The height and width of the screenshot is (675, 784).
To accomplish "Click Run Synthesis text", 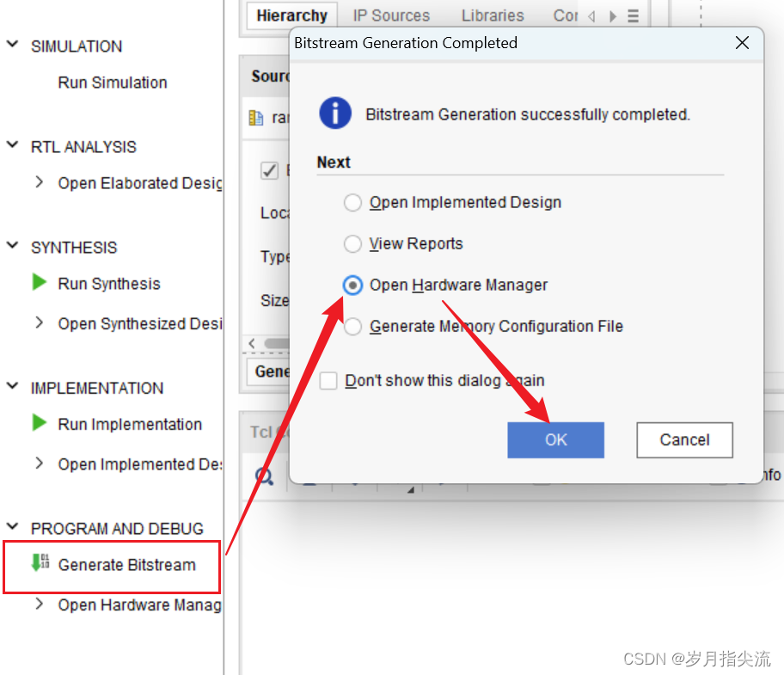I will coord(109,284).
